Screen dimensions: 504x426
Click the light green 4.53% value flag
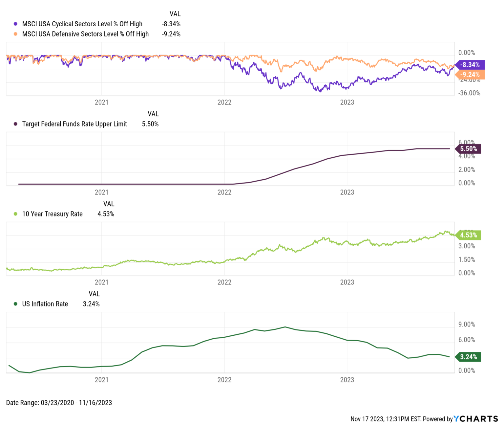pos(469,235)
